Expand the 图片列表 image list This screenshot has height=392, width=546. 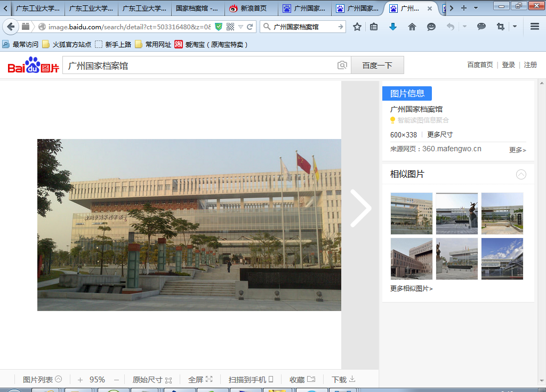click(x=42, y=380)
